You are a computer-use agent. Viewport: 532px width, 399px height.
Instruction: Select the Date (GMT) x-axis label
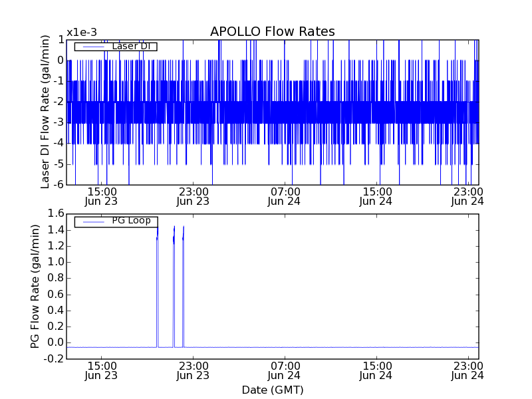click(272, 390)
